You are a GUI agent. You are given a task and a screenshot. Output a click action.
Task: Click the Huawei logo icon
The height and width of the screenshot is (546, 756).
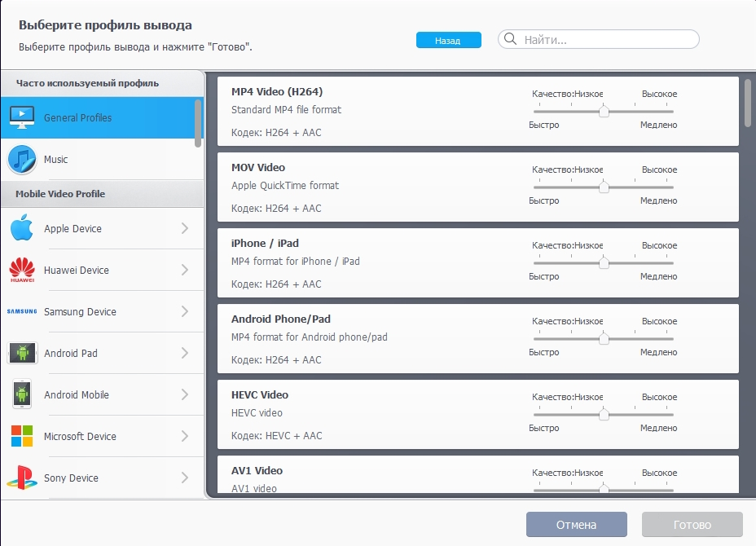pyautogui.click(x=22, y=270)
